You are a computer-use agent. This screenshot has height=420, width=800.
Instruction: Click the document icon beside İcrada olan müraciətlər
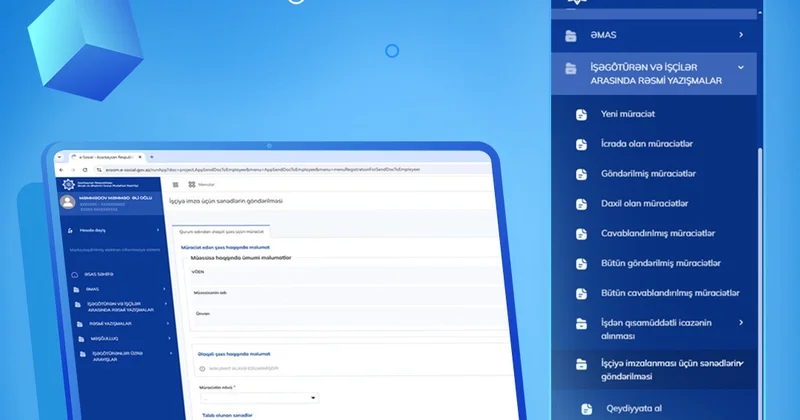pyautogui.click(x=581, y=144)
